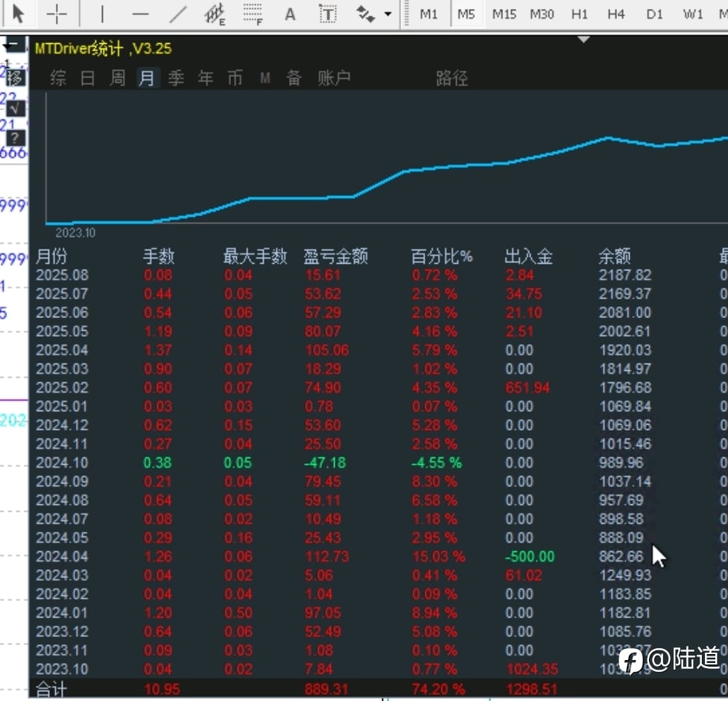Click the 路径 path button

[452, 78]
